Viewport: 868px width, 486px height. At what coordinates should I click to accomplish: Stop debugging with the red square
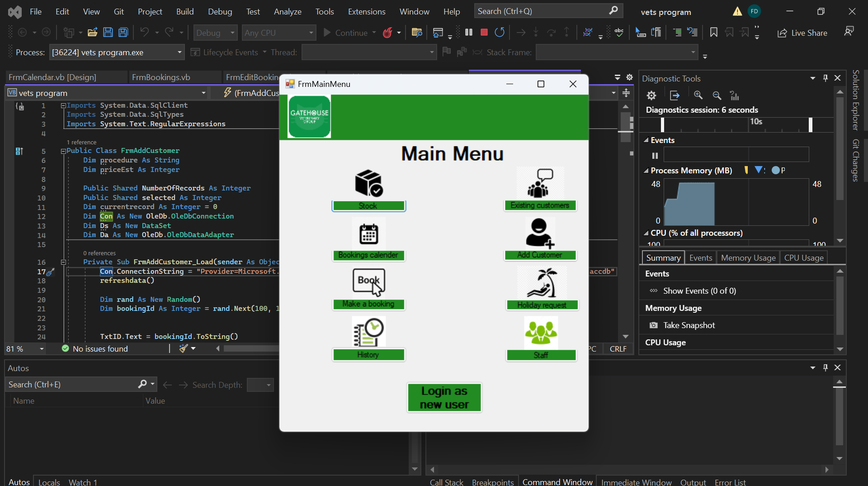pyautogui.click(x=484, y=33)
